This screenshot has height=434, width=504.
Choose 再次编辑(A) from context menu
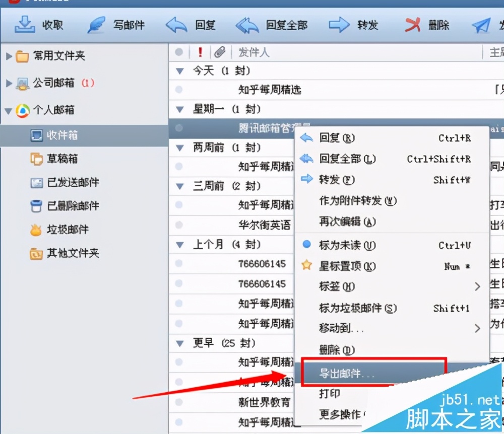point(392,222)
